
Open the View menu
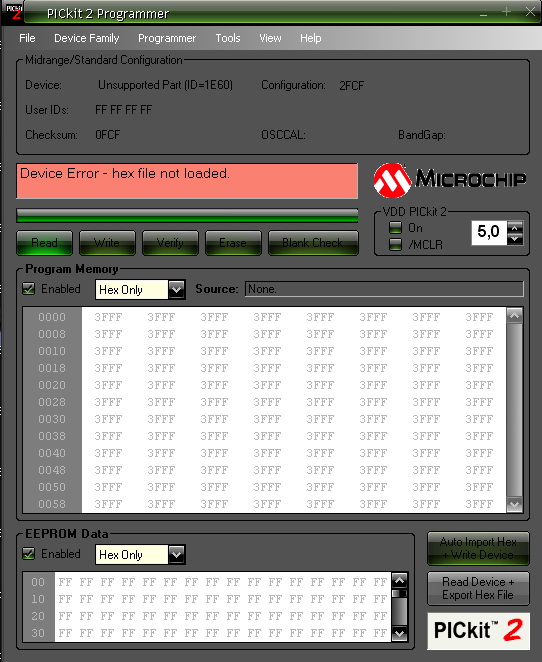click(x=270, y=38)
